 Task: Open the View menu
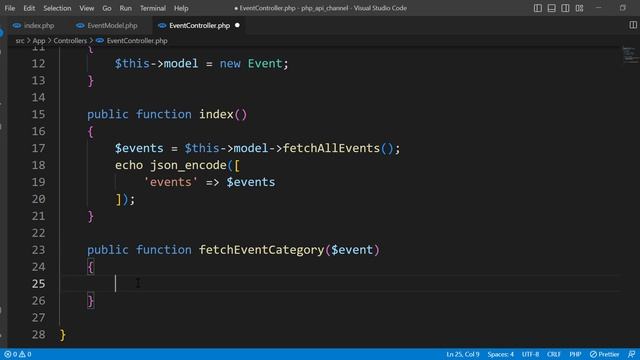[x=87, y=8]
